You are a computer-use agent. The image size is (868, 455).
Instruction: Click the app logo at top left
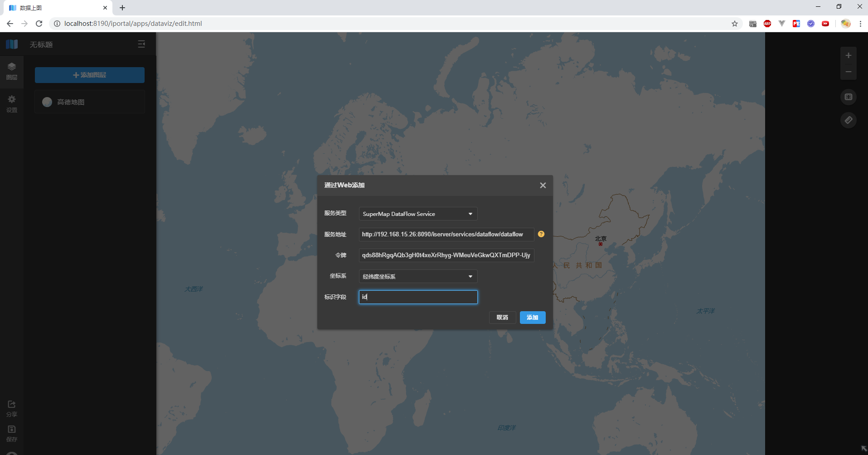click(11, 44)
